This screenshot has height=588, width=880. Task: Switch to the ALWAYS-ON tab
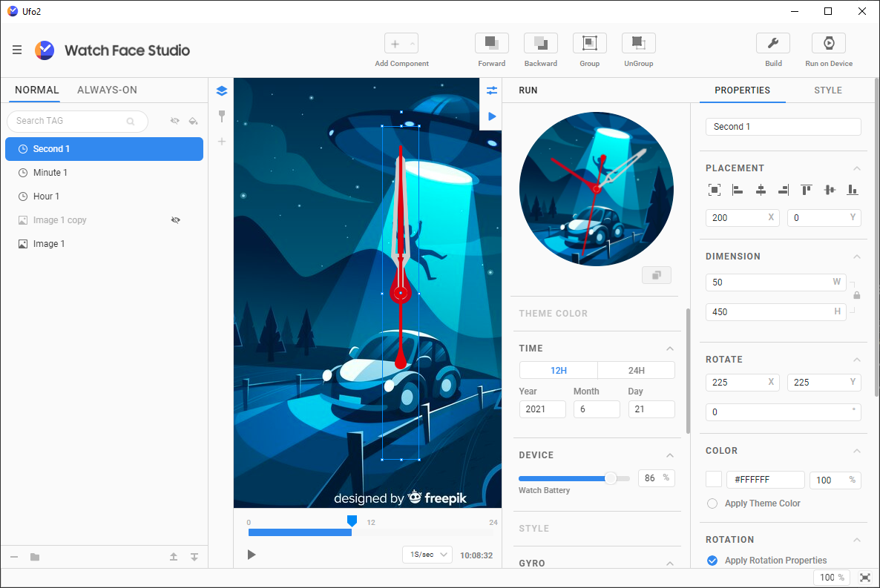click(x=107, y=90)
